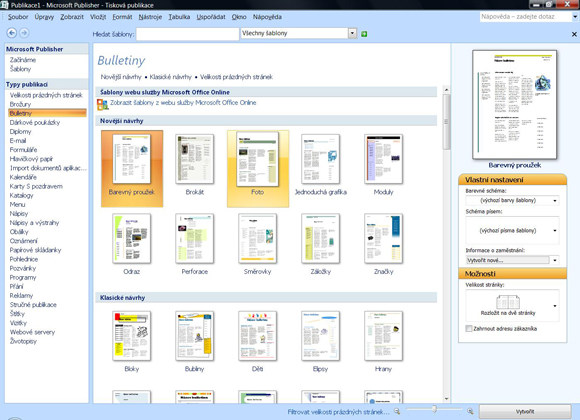Viewport: 580px width, 420px height.
Task: Click the Hledat šablony search field
Action: click(188, 34)
